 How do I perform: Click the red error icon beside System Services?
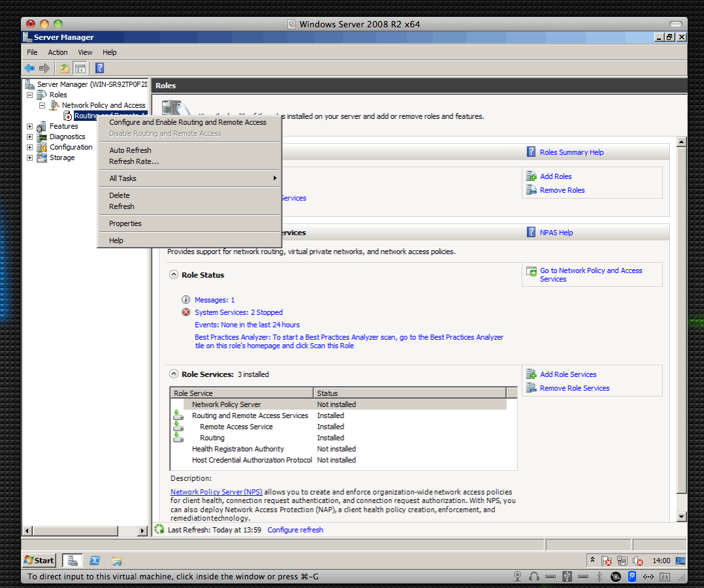point(186,312)
